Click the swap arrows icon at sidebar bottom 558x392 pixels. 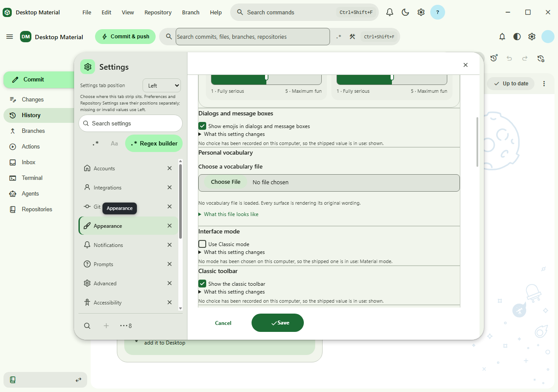click(78, 380)
